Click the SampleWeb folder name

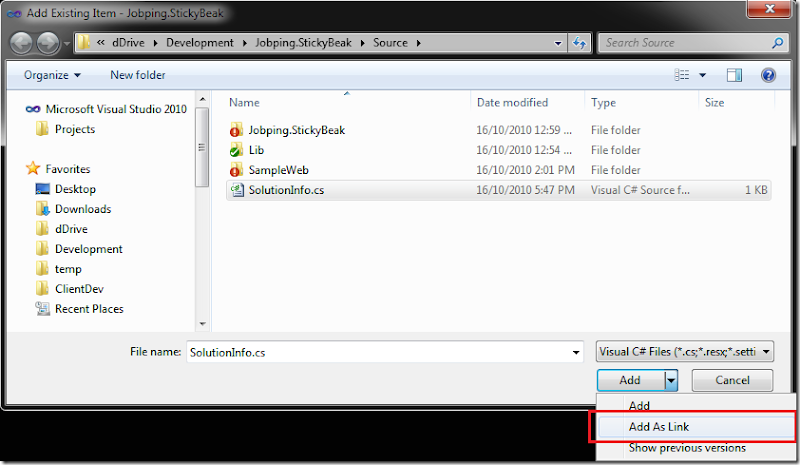click(x=279, y=170)
